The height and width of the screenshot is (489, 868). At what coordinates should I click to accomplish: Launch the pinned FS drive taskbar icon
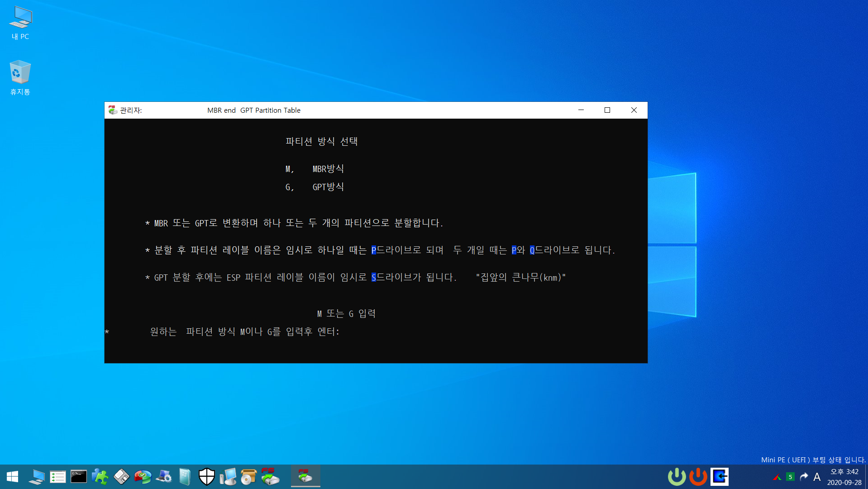[270, 476]
